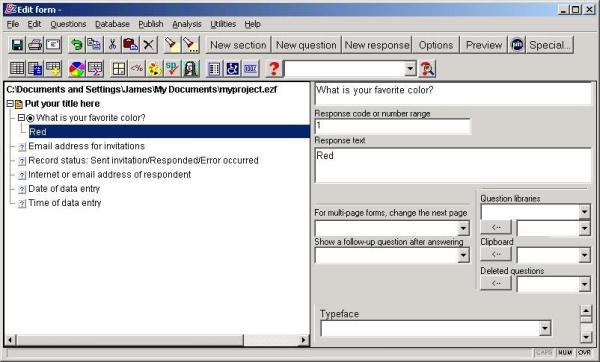Screen dimensions: 600x362
Task: Collapse the 'Put your title here' tree root
Action: click(10, 104)
